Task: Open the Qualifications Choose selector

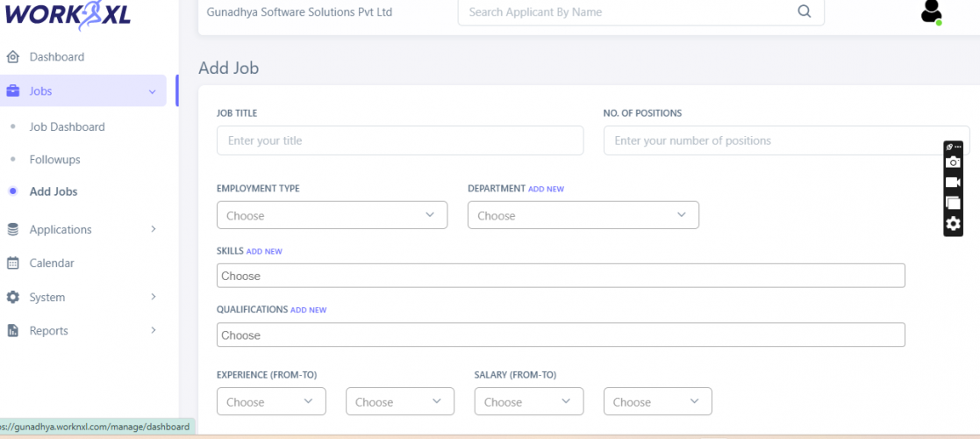Action: click(x=561, y=335)
